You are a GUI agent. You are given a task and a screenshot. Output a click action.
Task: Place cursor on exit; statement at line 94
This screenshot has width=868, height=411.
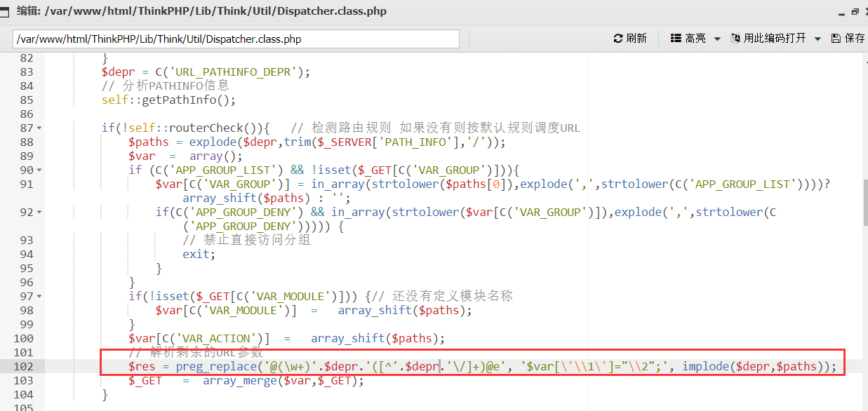tap(199, 254)
